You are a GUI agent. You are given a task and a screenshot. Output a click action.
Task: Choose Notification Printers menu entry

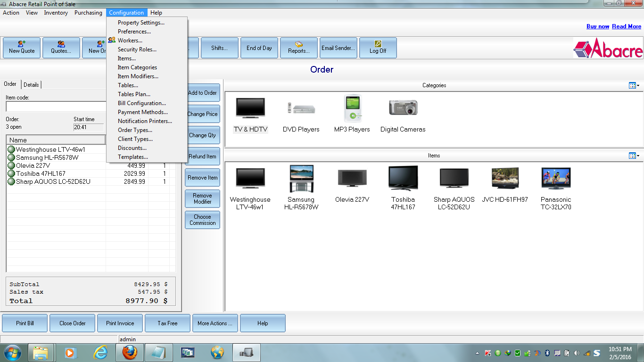tap(147, 121)
